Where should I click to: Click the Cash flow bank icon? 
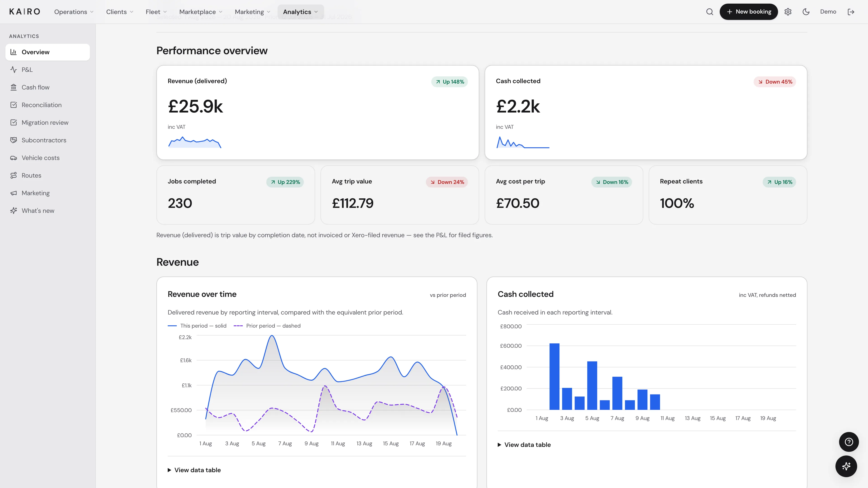tap(14, 87)
